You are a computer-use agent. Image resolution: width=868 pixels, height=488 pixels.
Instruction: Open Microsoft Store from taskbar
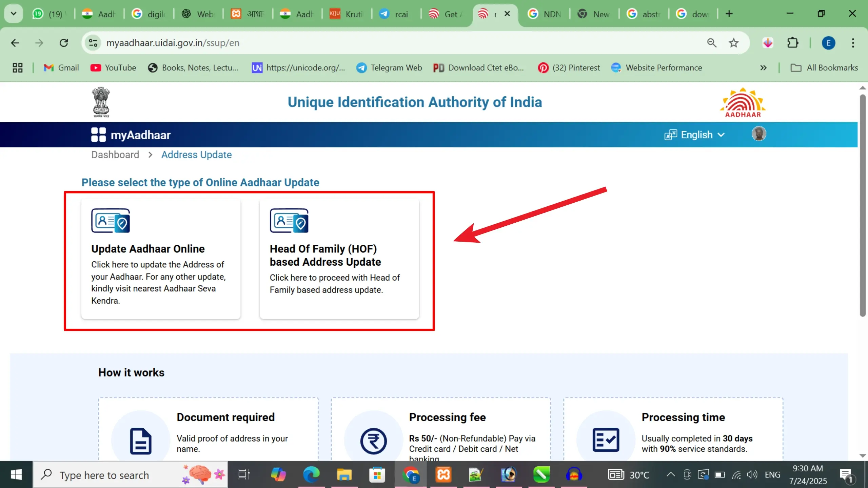[377, 474]
